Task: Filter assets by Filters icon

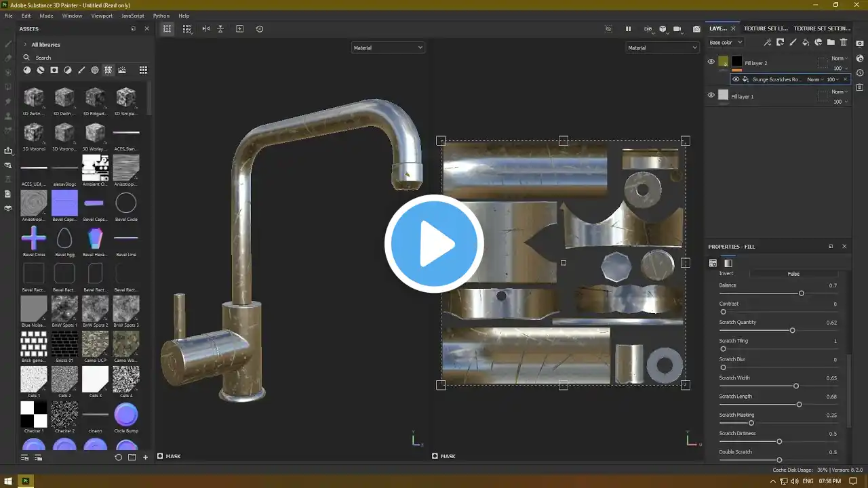Action: 68,70
